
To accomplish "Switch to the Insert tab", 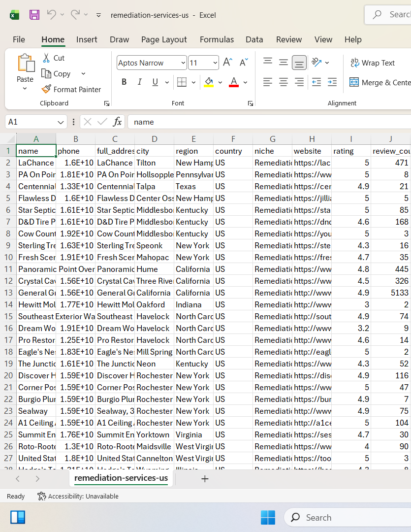I will 87,39.
